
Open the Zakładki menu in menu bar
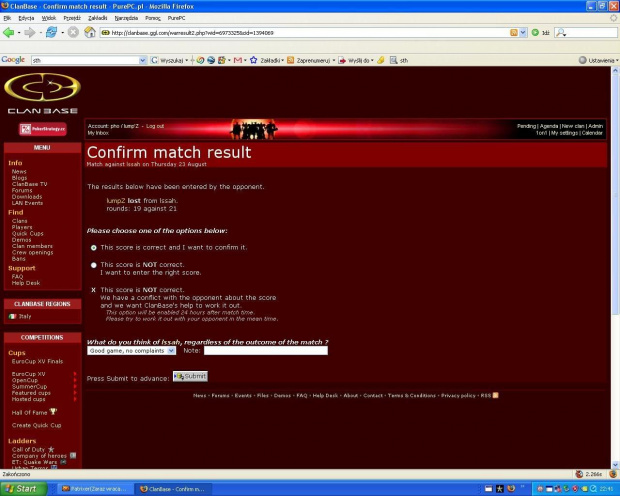click(x=98, y=18)
